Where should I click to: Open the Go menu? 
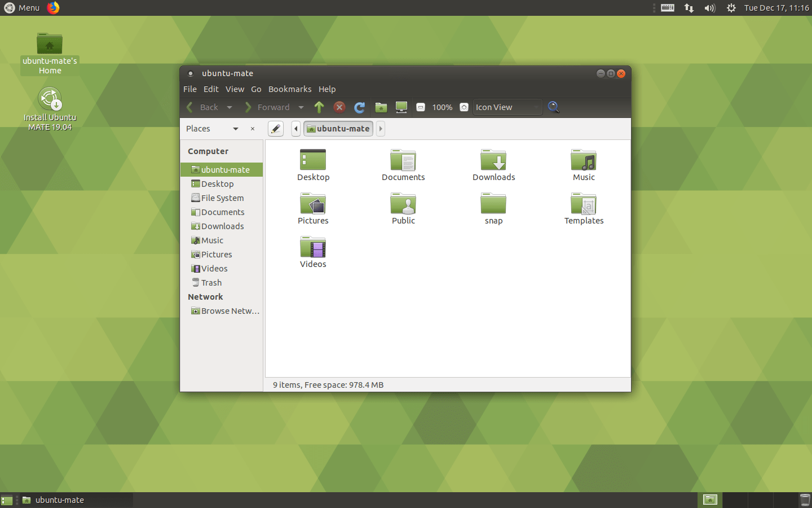point(256,89)
